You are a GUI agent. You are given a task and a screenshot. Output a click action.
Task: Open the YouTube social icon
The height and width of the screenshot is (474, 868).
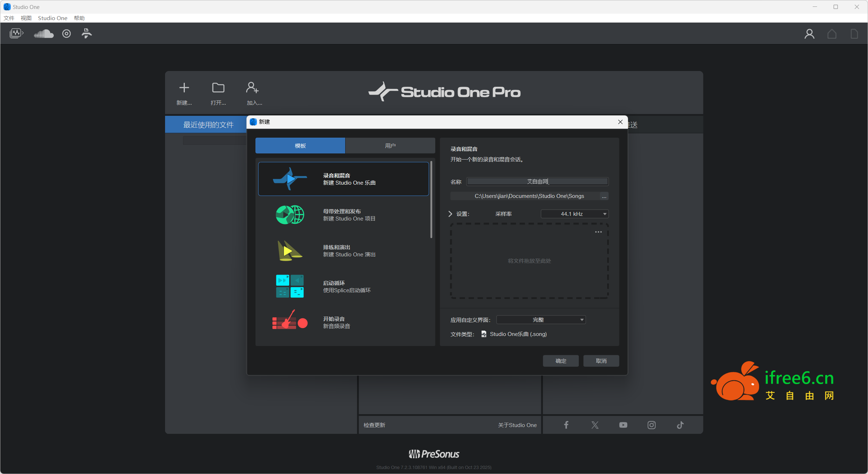tap(623, 425)
